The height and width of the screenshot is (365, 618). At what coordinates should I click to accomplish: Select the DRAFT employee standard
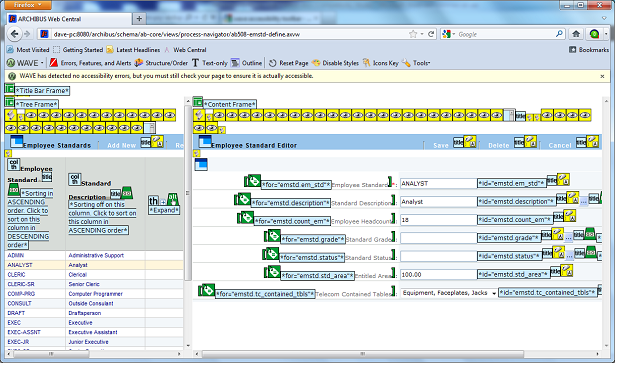pos(16,313)
